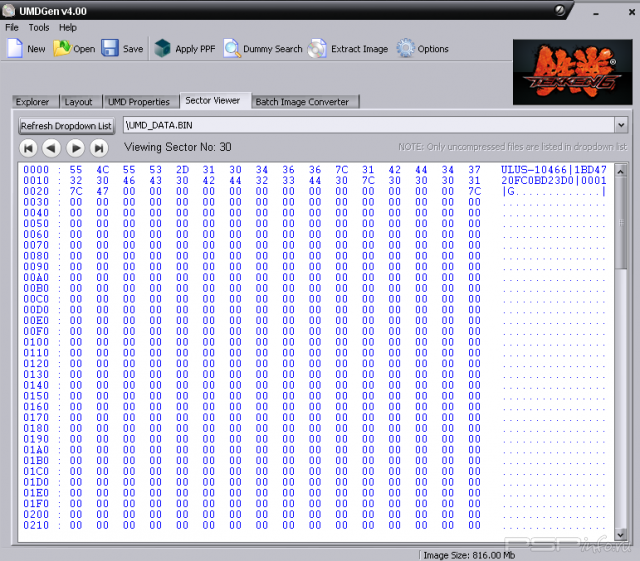Open the File menu
This screenshot has height=561, width=640.
tap(12, 28)
